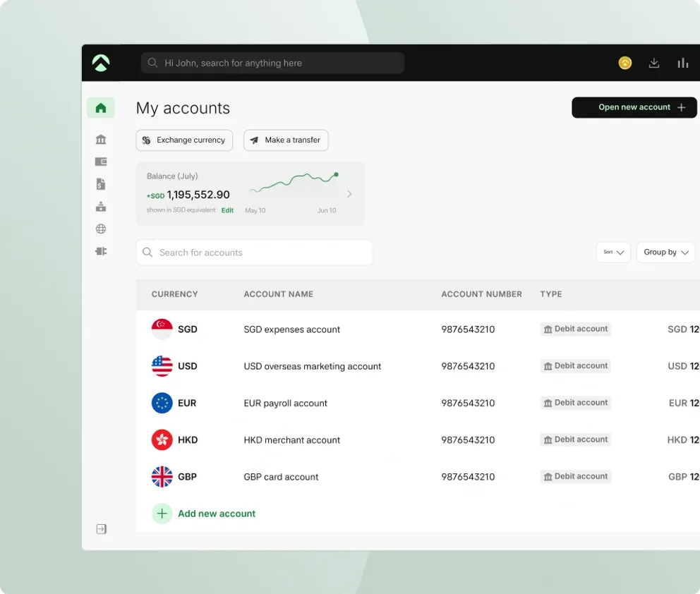Click Debit account tag in SGD row
Image resolution: width=700 pixels, height=594 pixels.
point(575,329)
